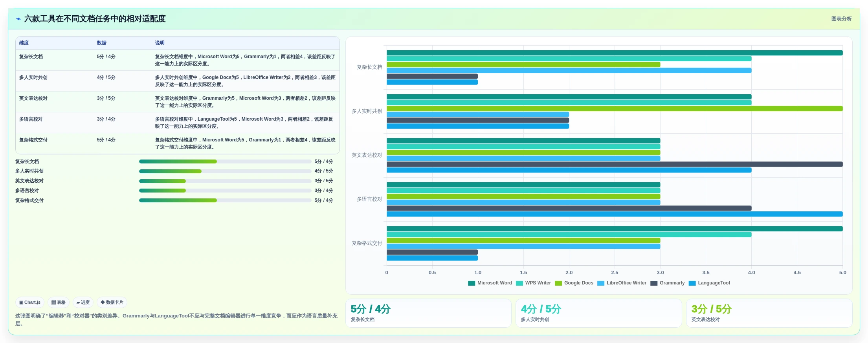Click the title icon beside 六款工具 heading
Viewport: 868px width, 343px height.
[x=18, y=19]
